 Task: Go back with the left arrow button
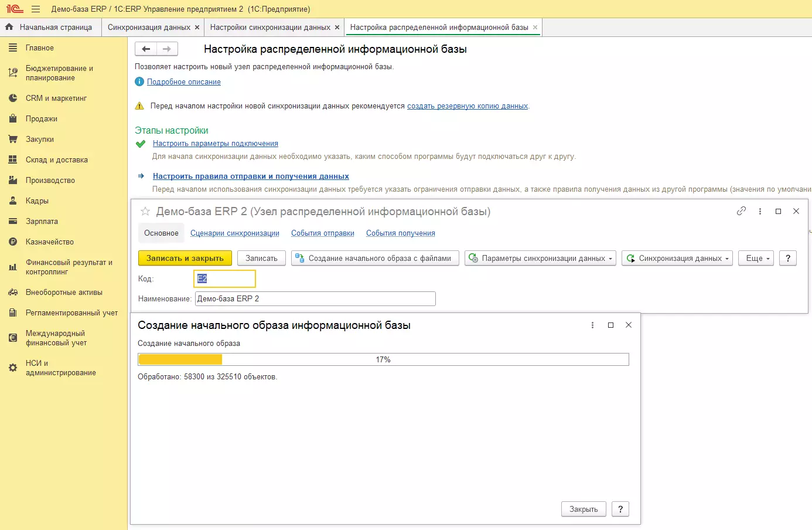pyautogui.click(x=146, y=49)
